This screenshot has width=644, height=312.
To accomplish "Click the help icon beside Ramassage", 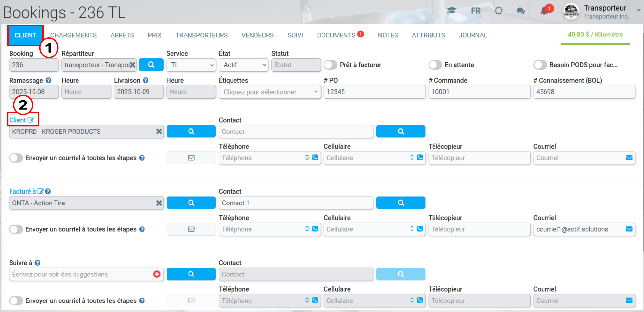I will (48, 80).
